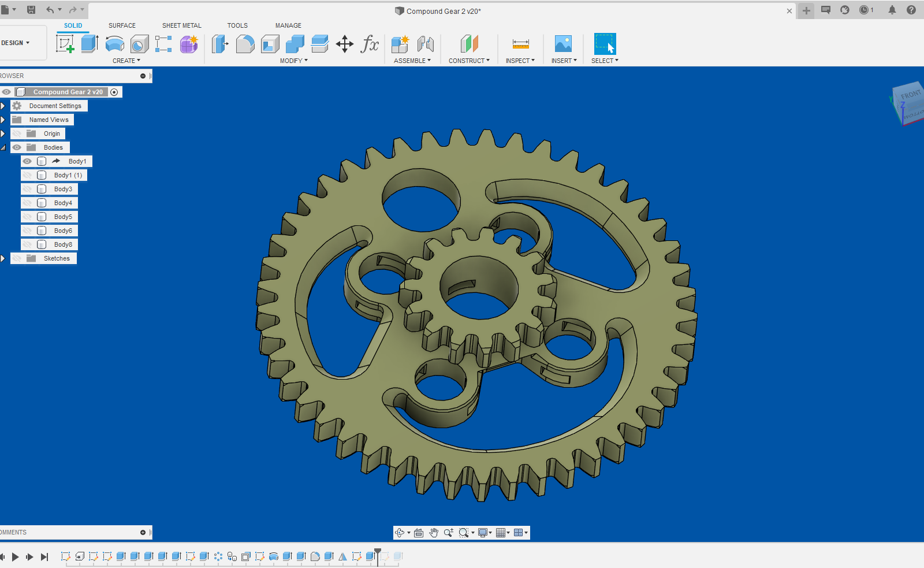Select the mirror feature in timeline
Image resolution: width=924 pixels, height=568 pixels.
point(343,556)
